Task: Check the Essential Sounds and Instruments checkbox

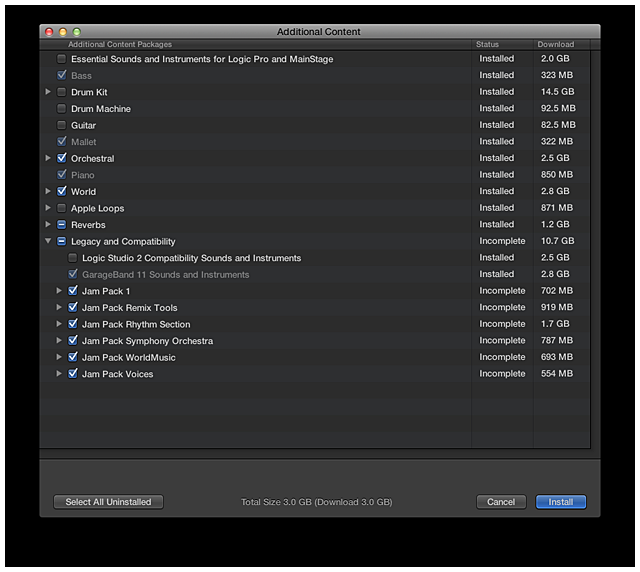Action: click(x=61, y=59)
